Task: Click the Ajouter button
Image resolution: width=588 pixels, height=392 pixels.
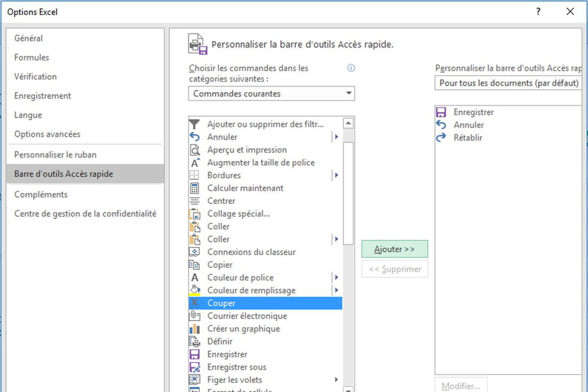Action: (394, 248)
